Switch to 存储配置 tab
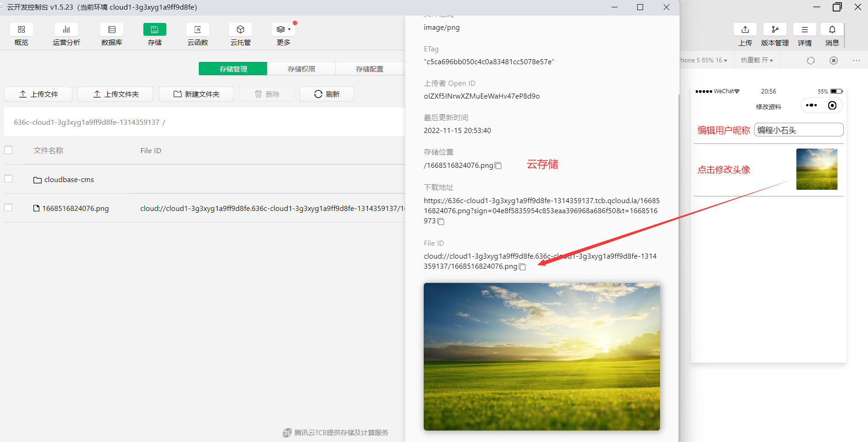Screen dimensions: 868x442 (370, 69)
